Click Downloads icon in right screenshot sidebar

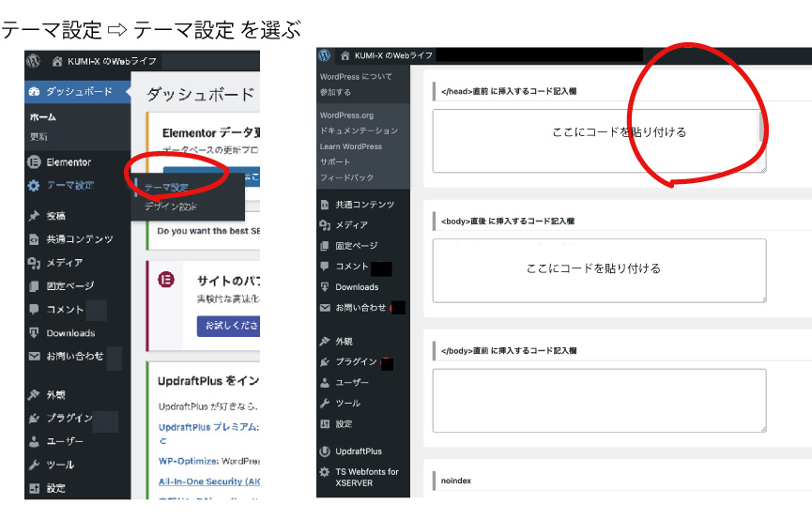pyautogui.click(x=325, y=287)
